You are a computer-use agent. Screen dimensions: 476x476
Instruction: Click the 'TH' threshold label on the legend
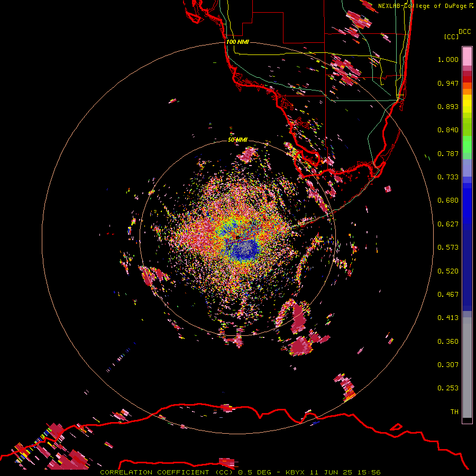pos(454,411)
